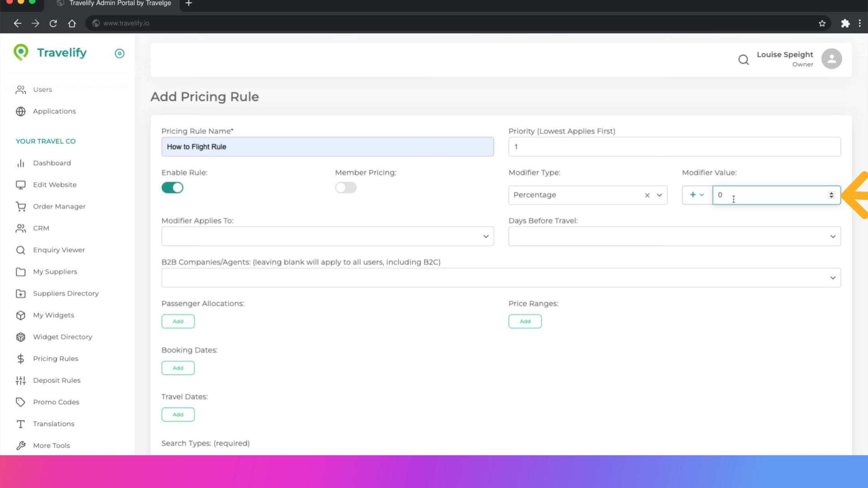Turn on the Member Pricing toggle

[345, 188]
